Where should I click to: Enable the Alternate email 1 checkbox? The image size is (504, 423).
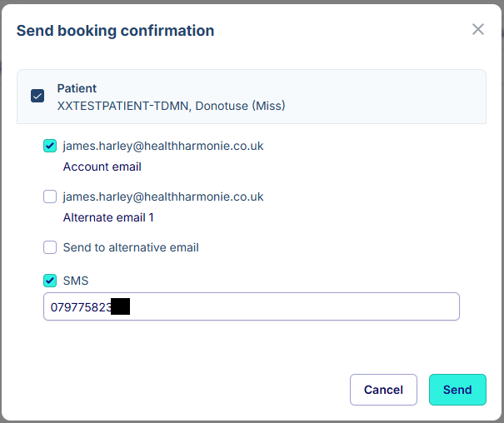click(x=50, y=197)
